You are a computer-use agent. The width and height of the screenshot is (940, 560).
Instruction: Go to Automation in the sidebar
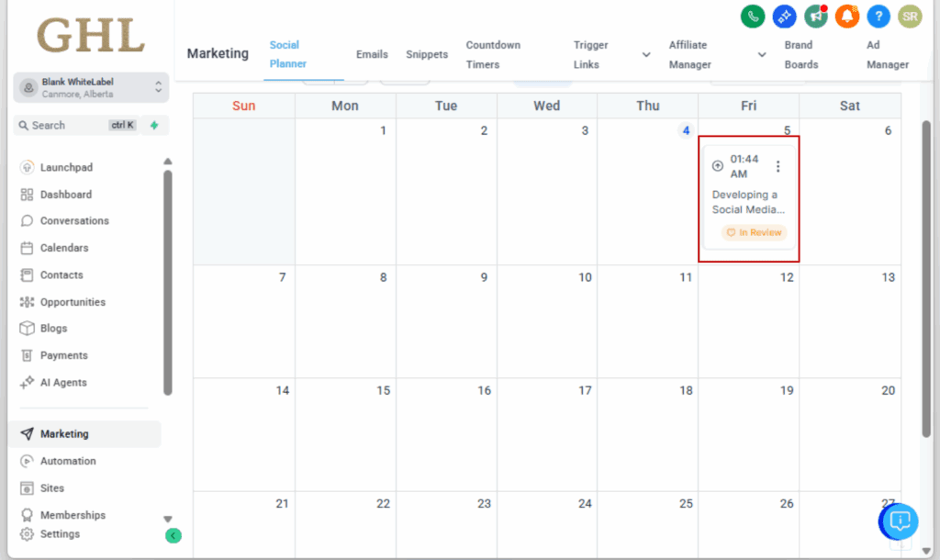pos(68,461)
